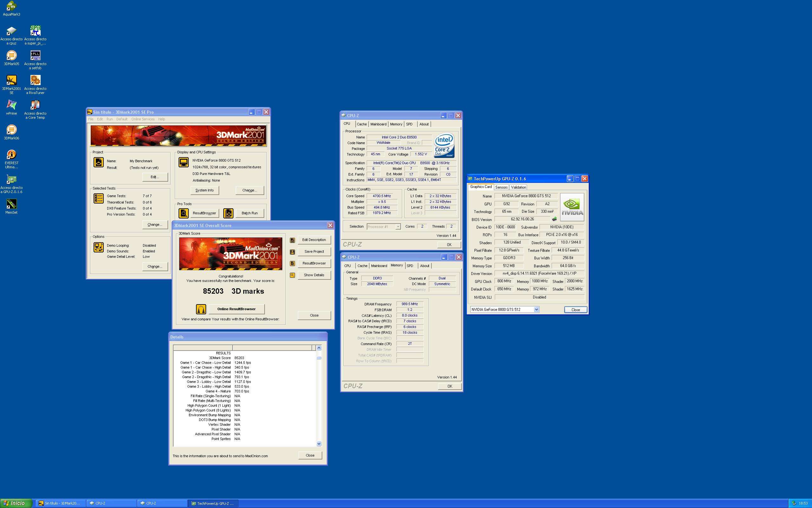The image size is (812, 508).
Task: Click the Edit... button in Project section
Action: tap(155, 177)
